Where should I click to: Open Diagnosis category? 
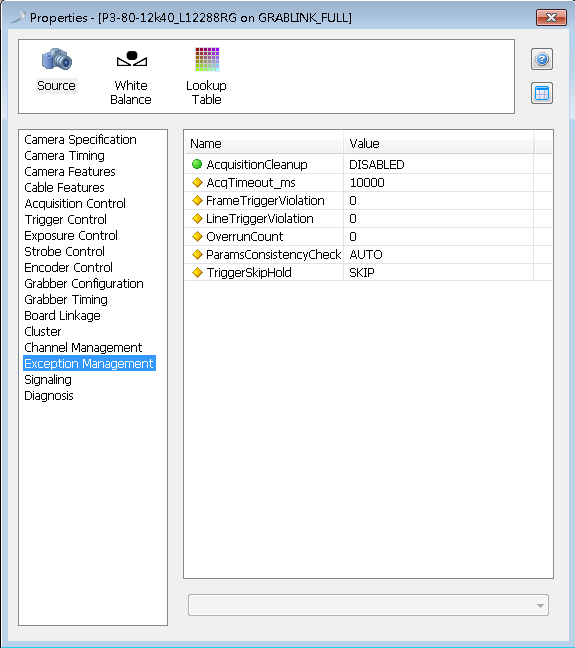click(x=49, y=395)
